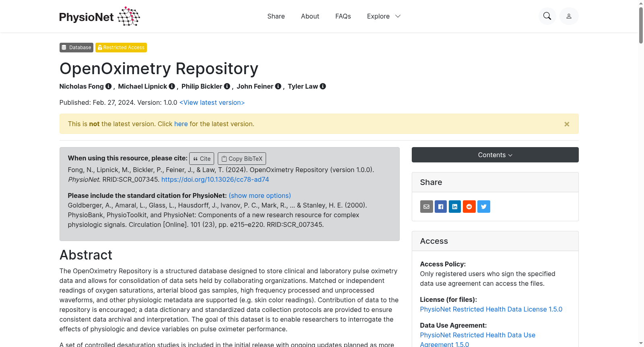
Task: Expand the Contents dropdown
Action: tap(495, 155)
